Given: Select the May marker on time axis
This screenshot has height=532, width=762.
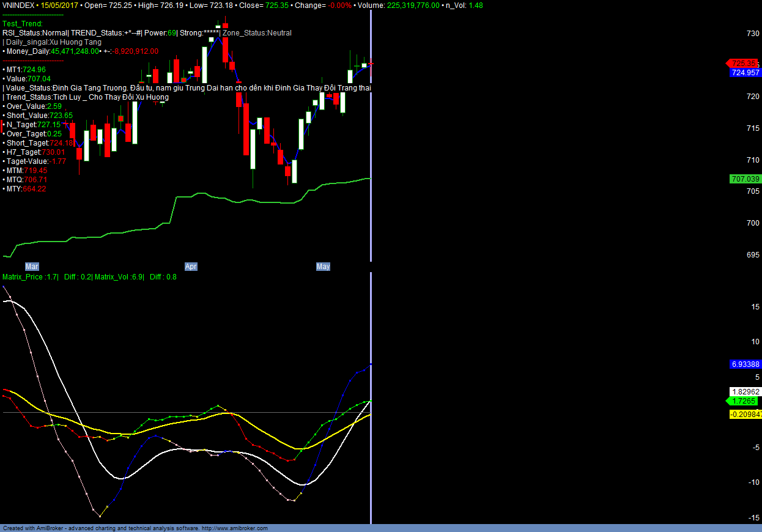Looking at the screenshot, I should click(x=323, y=267).
